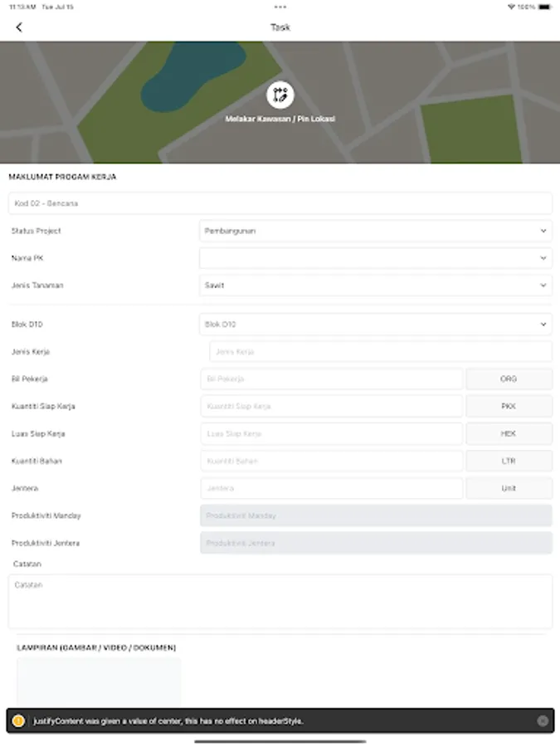This screenshot has height=747, width=560.
Task: Tap the ellipsis indicator in the status bar
Action: 280,7
